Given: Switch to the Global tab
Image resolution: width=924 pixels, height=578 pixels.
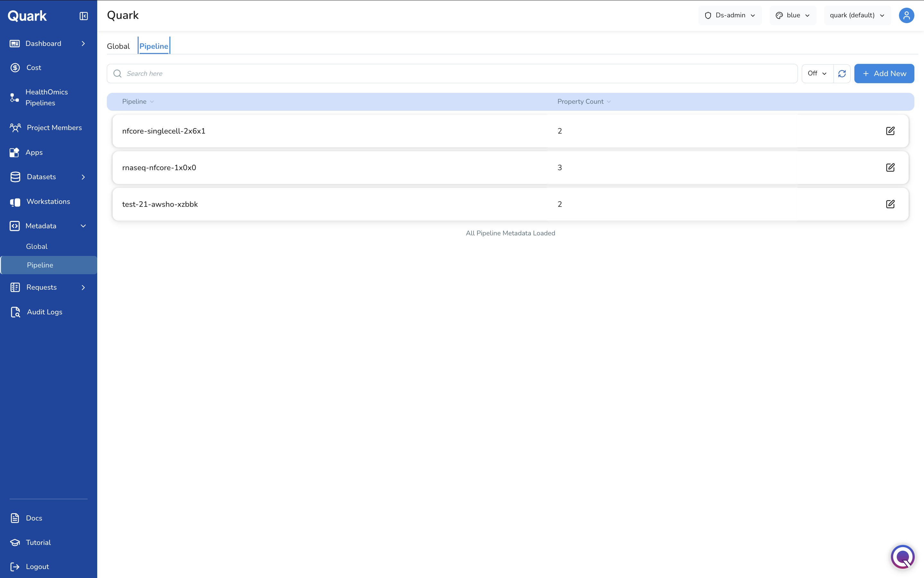Looking at the screenshot, I should point(118,46).
